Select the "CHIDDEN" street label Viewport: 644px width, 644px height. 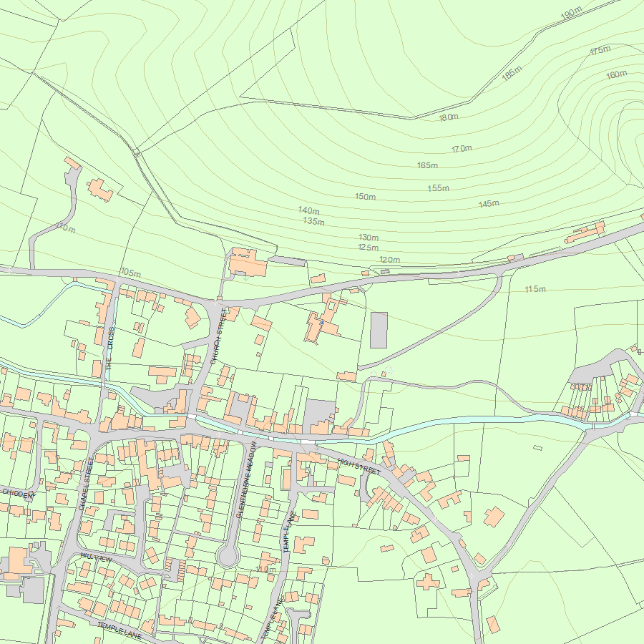click(18, 494)
